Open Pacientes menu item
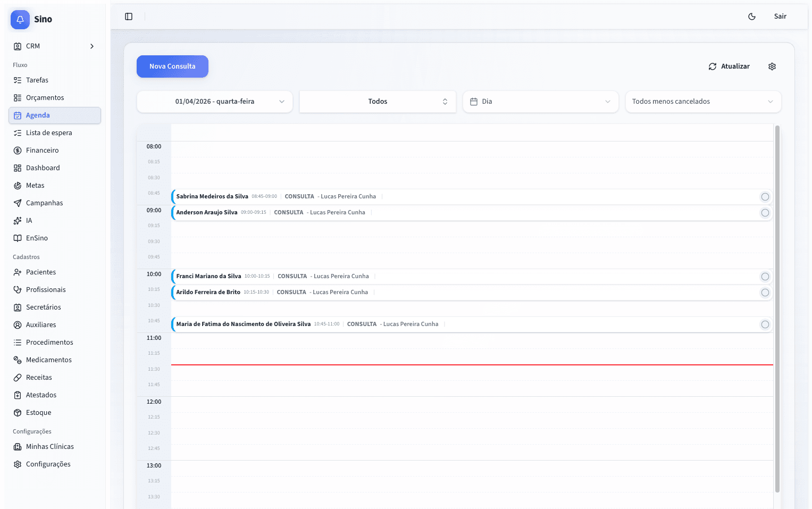Screen dimensions: 812x509 coord(55,272)
